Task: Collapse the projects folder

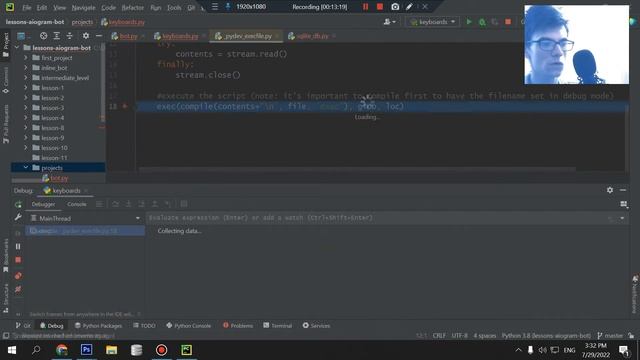Action: pos(26,168)
